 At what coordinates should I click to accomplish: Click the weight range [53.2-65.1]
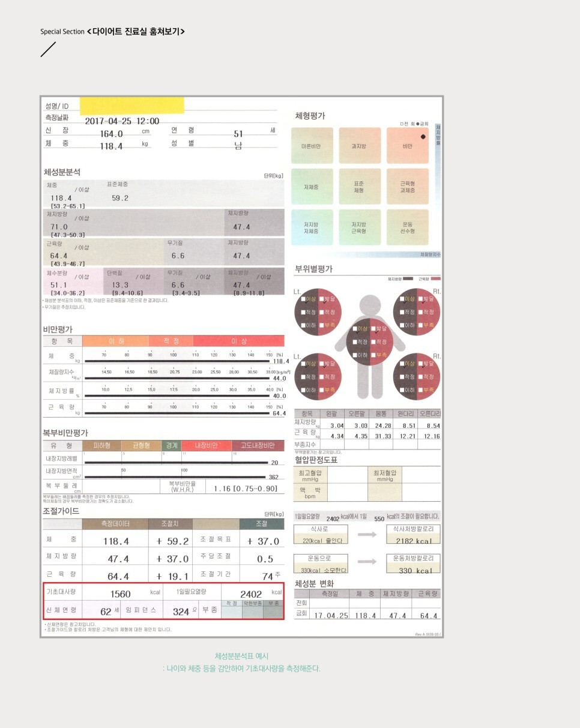pos(67,206)
